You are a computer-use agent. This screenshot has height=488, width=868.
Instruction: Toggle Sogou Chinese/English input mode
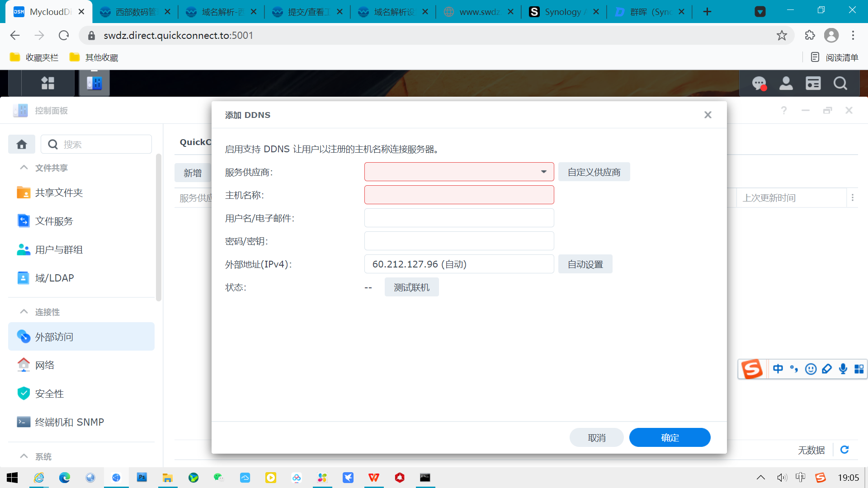coord(778,369)
